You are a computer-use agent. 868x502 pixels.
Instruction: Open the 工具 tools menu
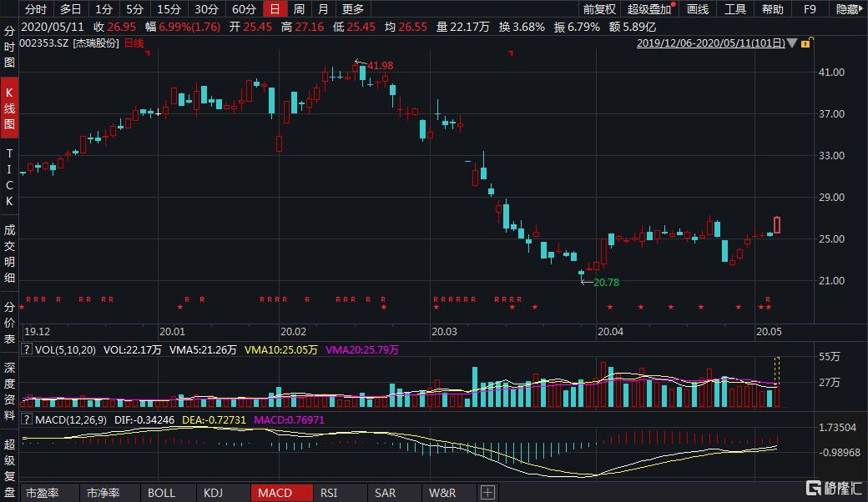[x=734, y=9]
